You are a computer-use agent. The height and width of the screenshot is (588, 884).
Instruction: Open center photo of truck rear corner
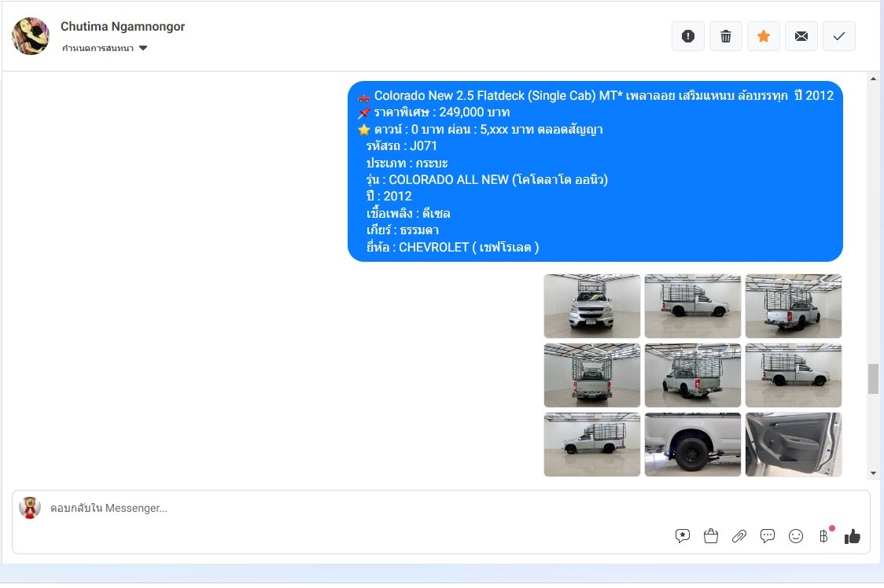[692, 376]
